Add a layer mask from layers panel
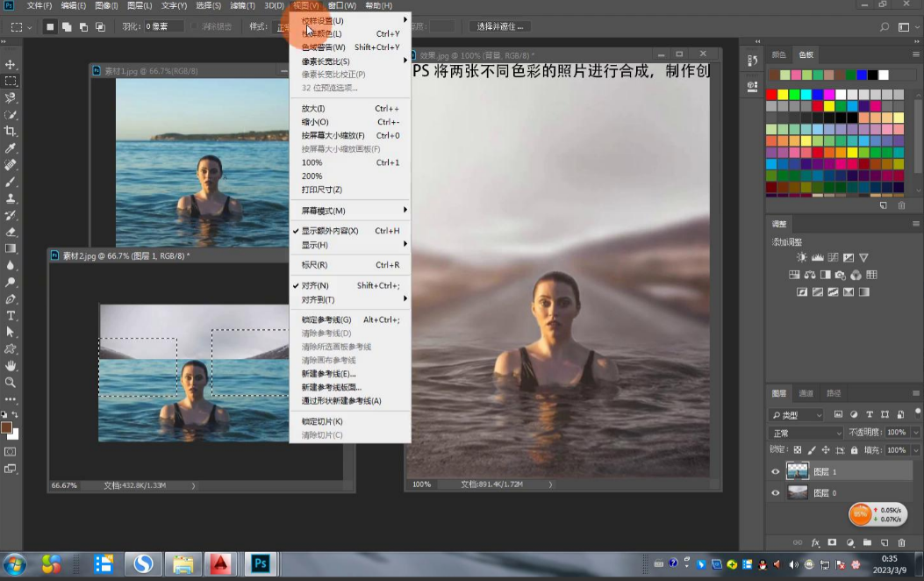The height and width of the screenshot is (581, 924). (832, 542)
